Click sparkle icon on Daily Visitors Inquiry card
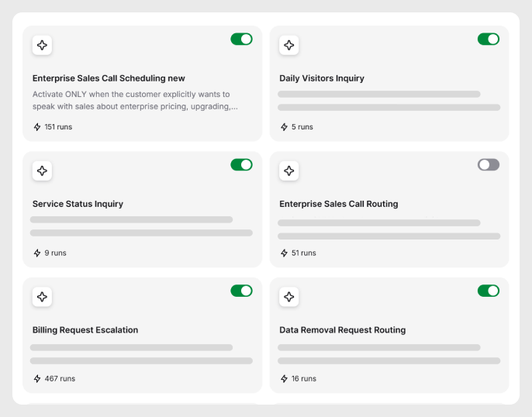This screenshot has width=532, height=417. pyautogui.click(x=289, y=45)
